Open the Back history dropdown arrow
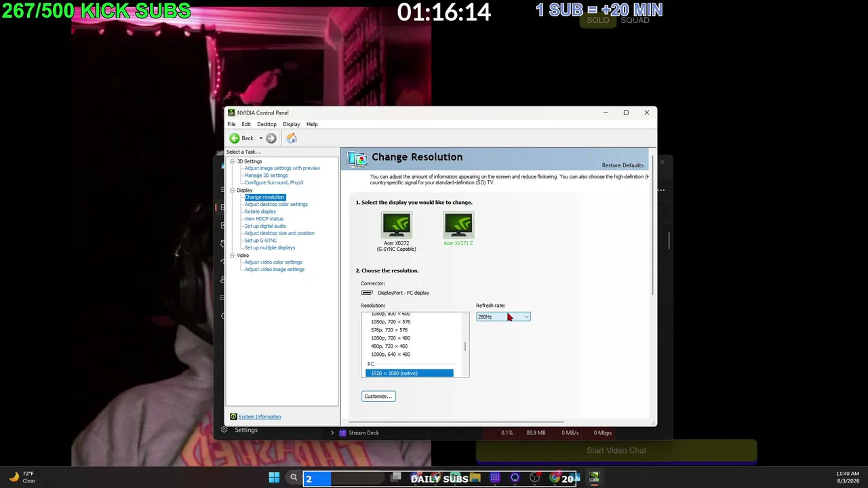 (x=260, y=138)
